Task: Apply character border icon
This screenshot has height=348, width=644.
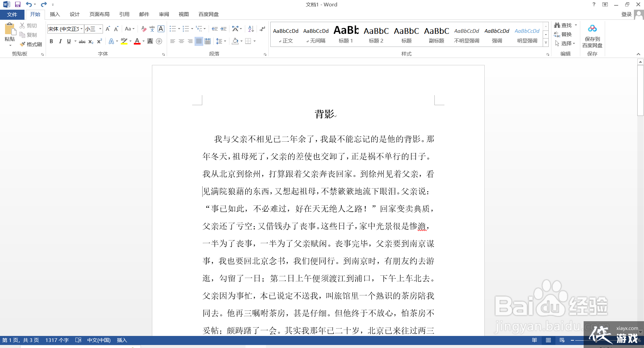Action: [161, 29]
